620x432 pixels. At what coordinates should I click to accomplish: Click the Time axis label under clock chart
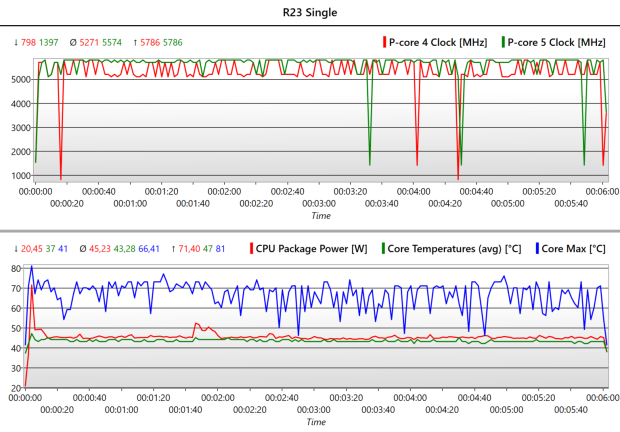tap(320, 214)
